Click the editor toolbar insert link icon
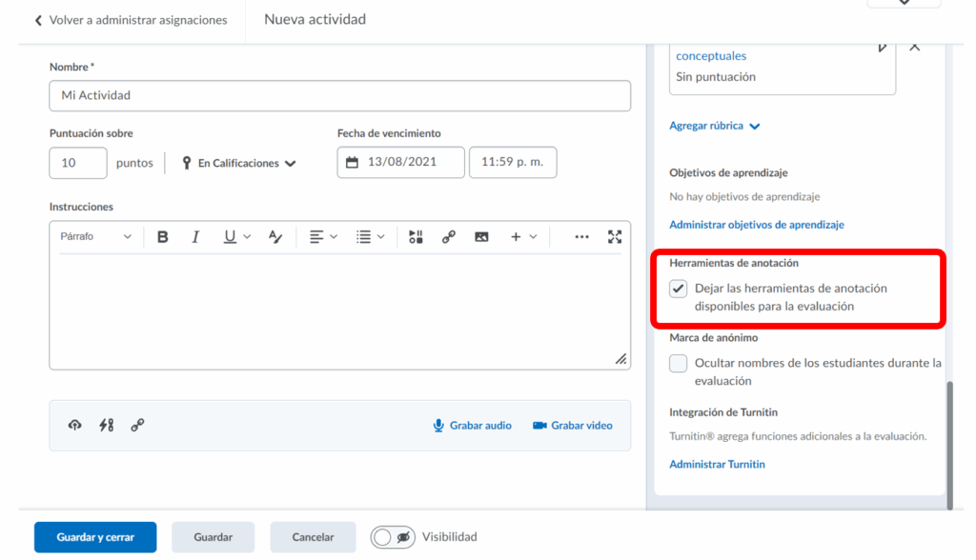976x560 pixels. click(448, 237)
